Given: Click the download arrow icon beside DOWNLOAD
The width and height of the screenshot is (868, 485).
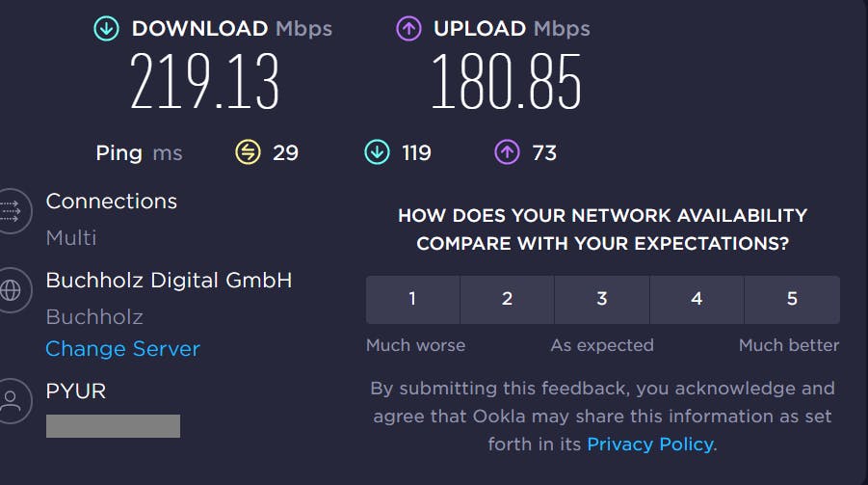Looking at the screenshot, I should [106, 29].
